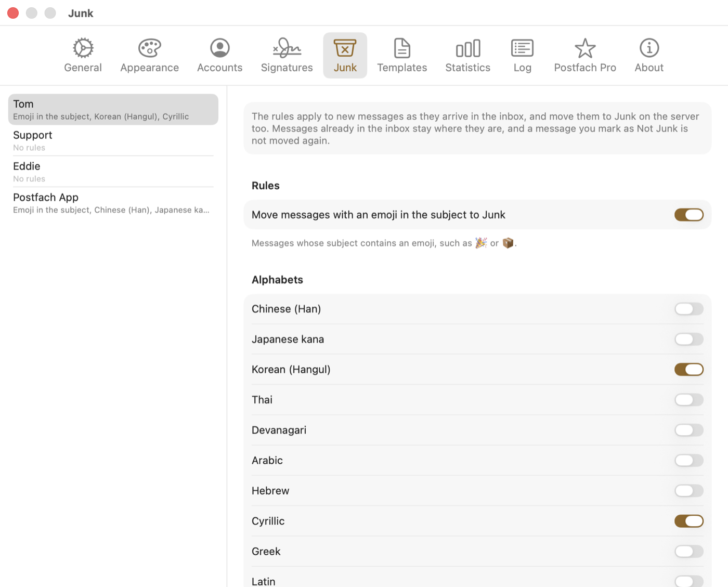Select the Tom account row
728x587 pixels.
tap(113, 109)
